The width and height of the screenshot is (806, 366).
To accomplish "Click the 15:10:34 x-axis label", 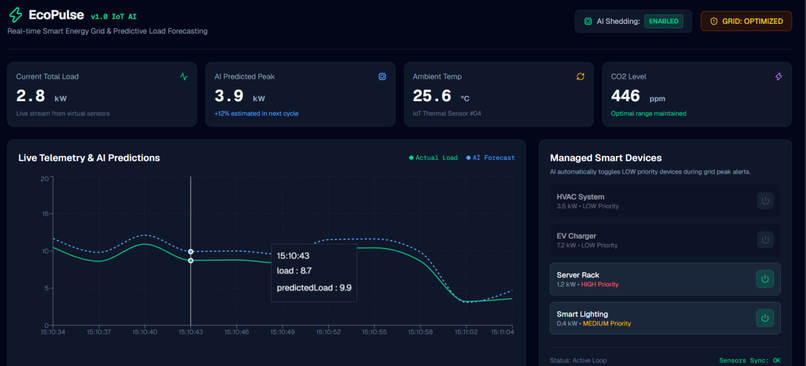I will 53,333.
